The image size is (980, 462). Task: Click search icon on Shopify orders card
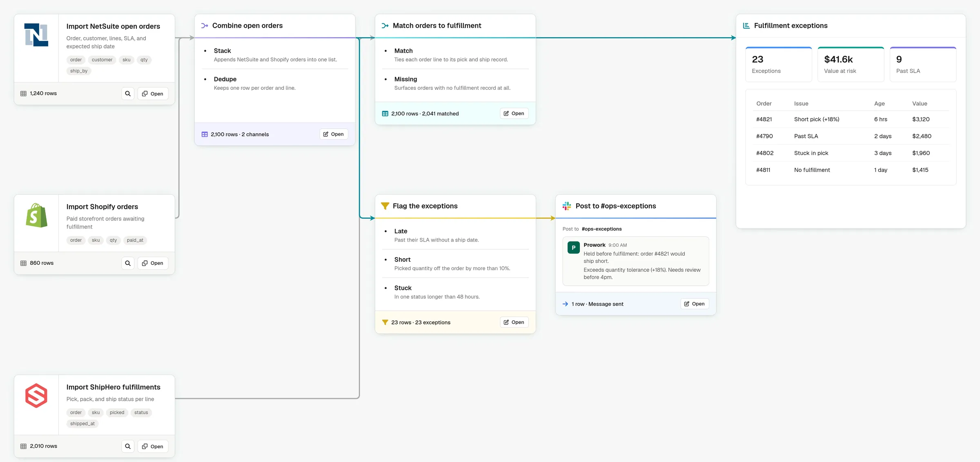coord(128,263)
